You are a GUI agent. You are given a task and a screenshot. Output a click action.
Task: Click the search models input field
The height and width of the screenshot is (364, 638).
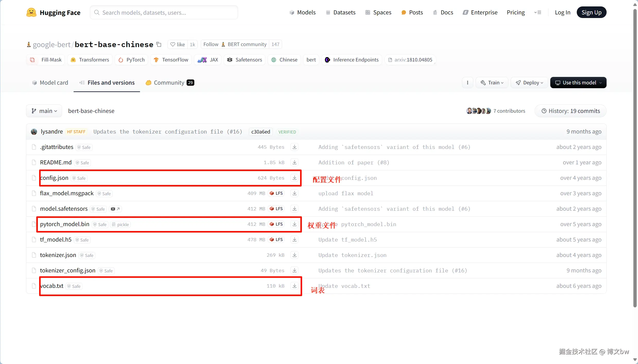[164, 12]
